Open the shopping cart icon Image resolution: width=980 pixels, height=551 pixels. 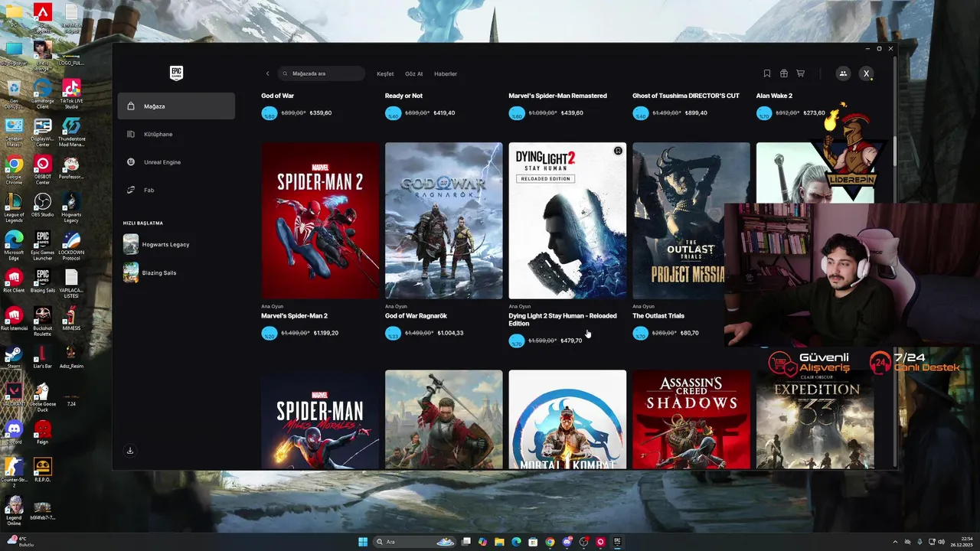[801, 73]
